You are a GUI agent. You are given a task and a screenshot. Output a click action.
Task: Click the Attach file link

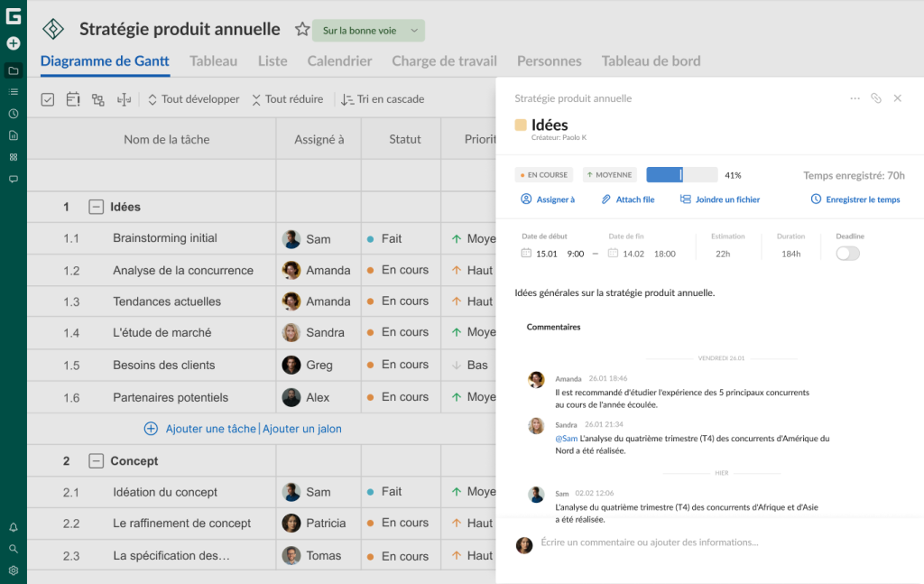tap(628, 199)
